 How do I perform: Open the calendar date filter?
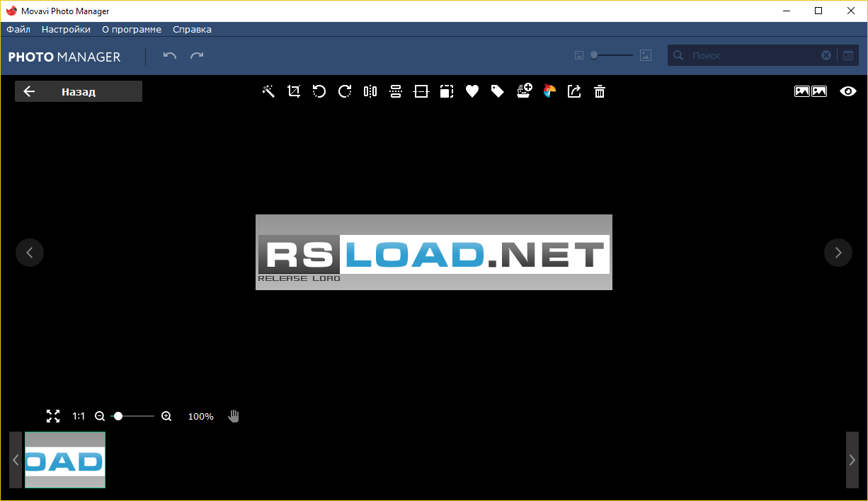click(x=848, y=55)
